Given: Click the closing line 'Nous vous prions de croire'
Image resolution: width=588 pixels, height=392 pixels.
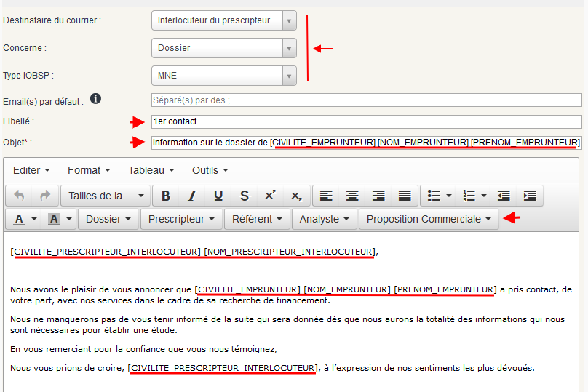Looking at the screenshot, I should (272, 368).
